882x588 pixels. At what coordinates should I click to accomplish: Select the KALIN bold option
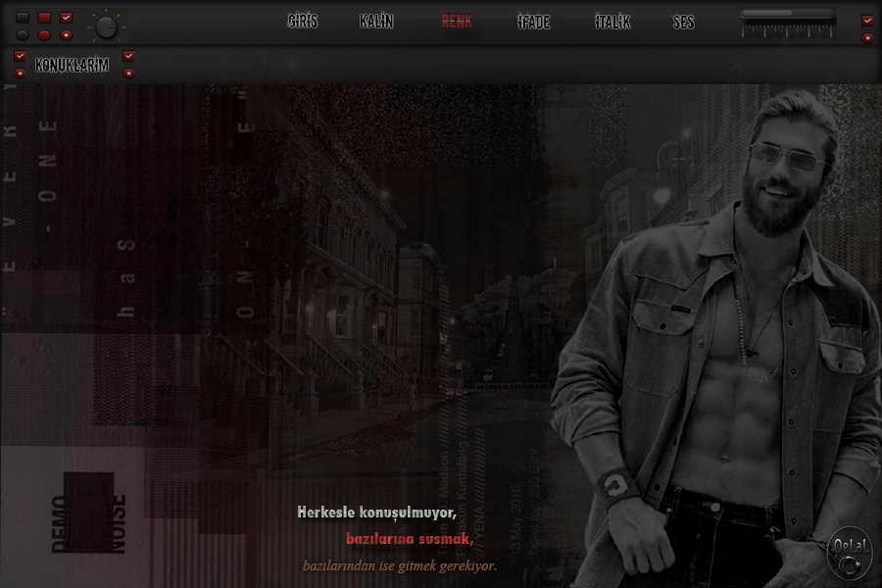376,22
